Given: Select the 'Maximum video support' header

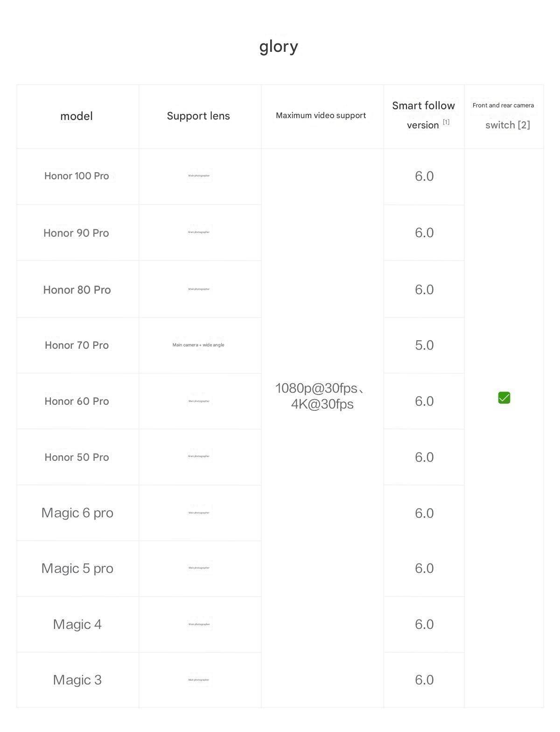Looking at the screenshot, I should tap(321, 115).
